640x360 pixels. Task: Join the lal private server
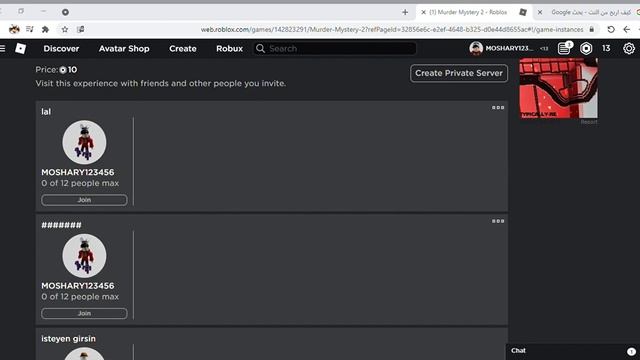coord(84,200)
